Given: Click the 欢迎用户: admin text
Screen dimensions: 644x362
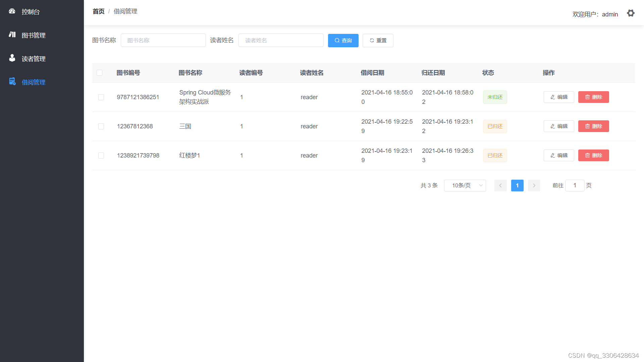Looking at the screenshot, I should pos(595,14).
